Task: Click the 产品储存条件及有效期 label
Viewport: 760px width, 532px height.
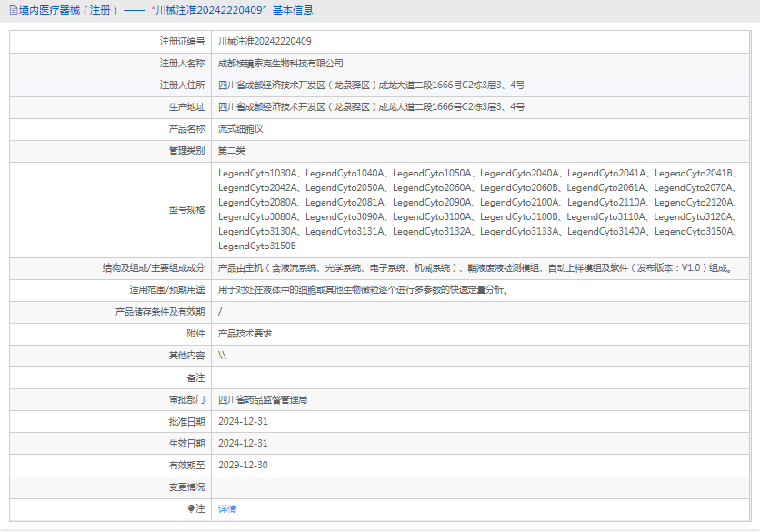Action: click(160, 311)
